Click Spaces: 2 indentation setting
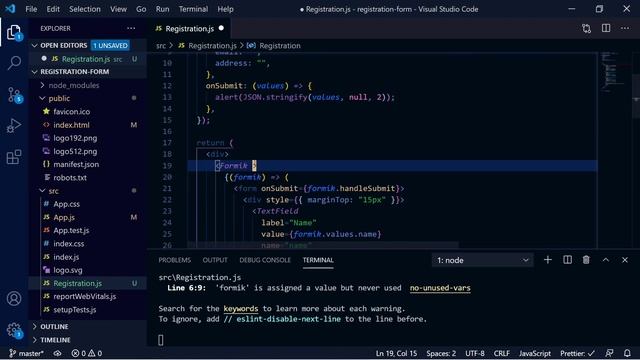Screen dimensions: 640x360 (x=441, y=353)
